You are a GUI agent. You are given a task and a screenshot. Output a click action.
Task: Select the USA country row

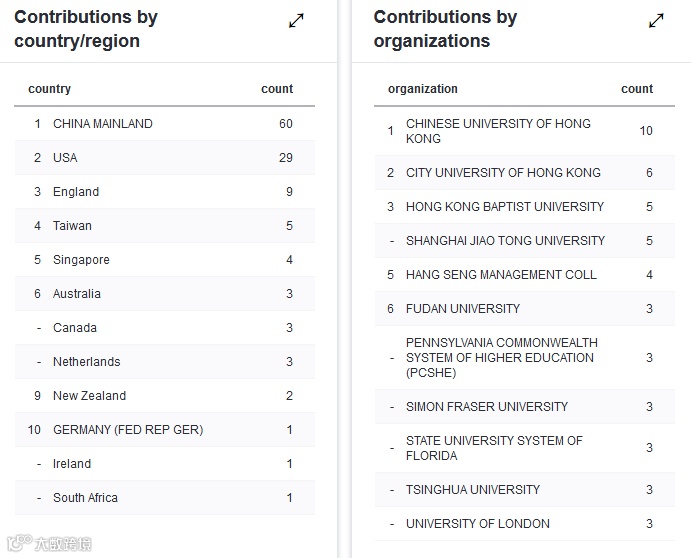coord(65,158)
